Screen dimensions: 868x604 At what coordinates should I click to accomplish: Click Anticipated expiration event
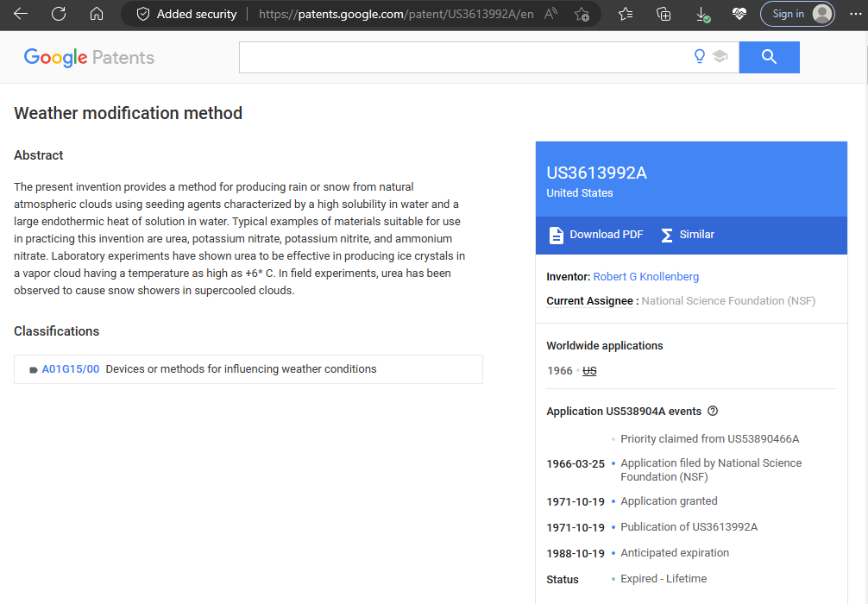pyautogui.click(x=674, y=553)
